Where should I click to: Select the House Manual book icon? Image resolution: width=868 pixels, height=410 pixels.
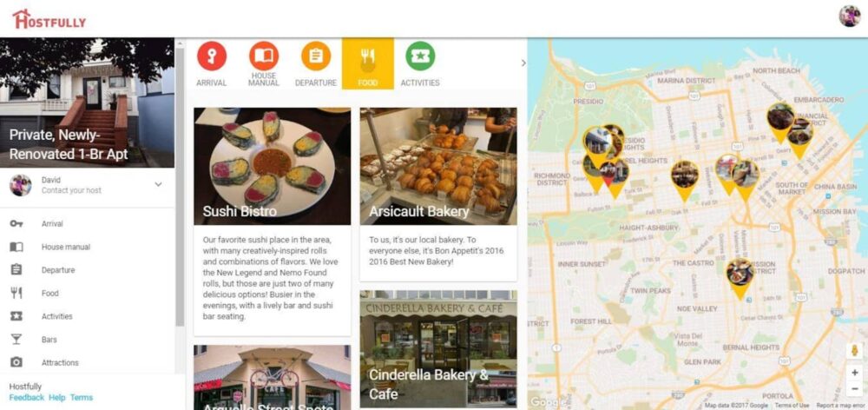pos(264,56)
